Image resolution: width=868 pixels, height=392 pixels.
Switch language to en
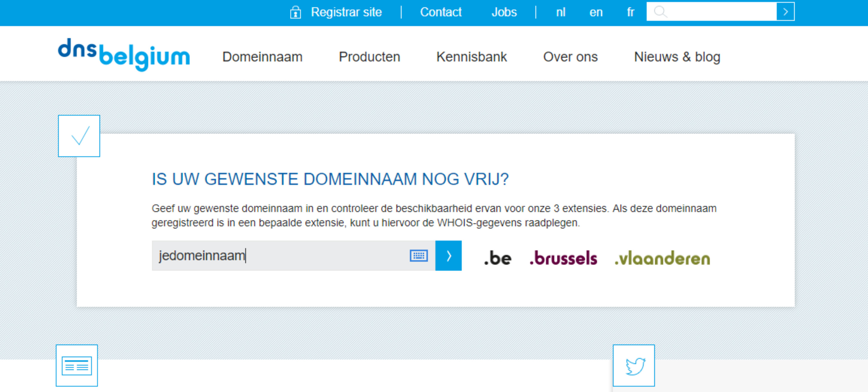(596, 13)
